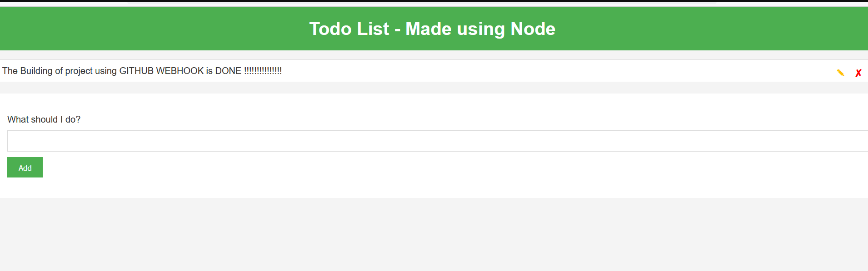Click the "Todo List - Made using Node" heading
This screenshot has width=868, height=271.
(432, 29)
